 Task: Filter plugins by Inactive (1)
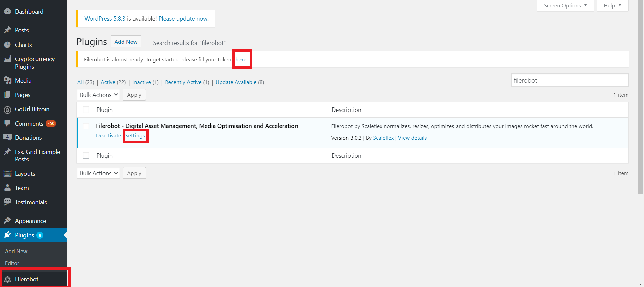click(146, 82)
